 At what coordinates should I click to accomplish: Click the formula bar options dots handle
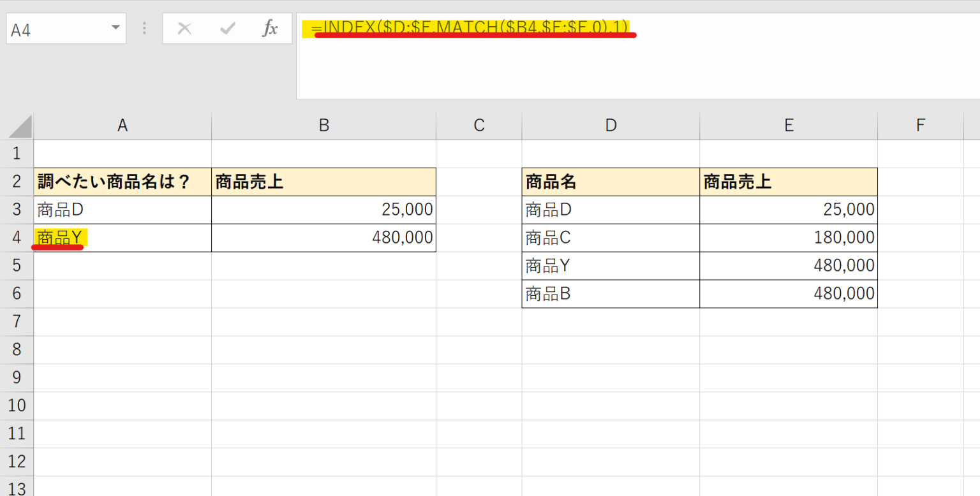pyautogui.click(x=145, y=29)
